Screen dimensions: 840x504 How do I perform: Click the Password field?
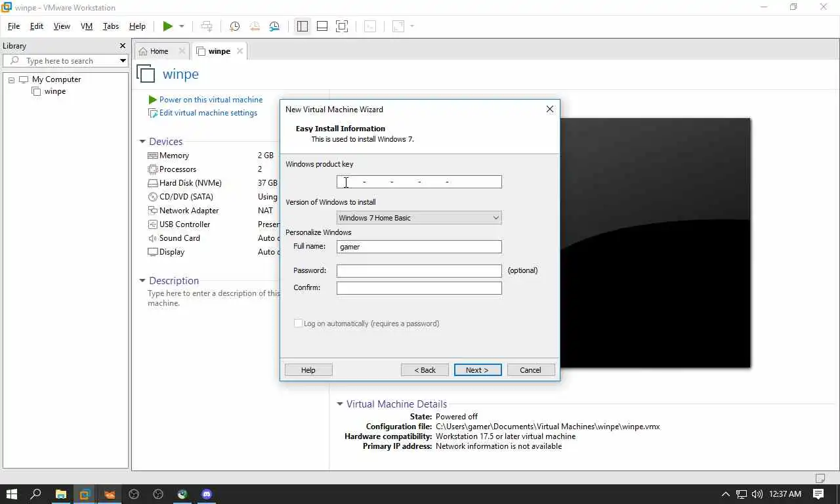point(419,271)
